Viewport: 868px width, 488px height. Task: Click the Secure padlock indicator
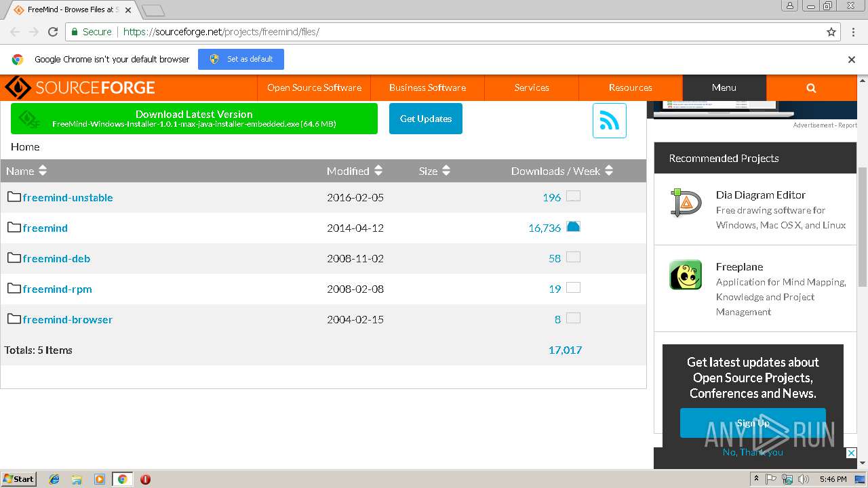pyautogui.click(x=91, y=32)
